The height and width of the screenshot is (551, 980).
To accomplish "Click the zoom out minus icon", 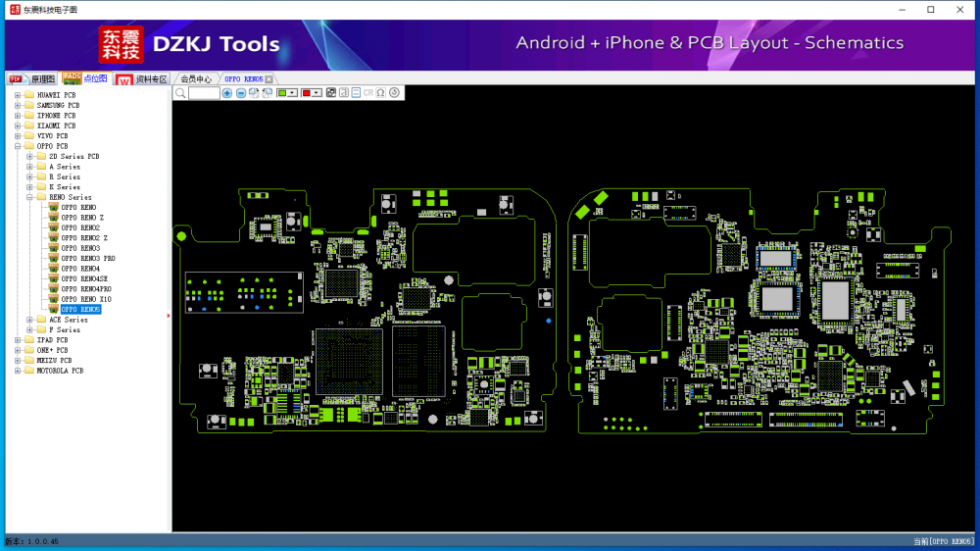I will tap(241, 93).
